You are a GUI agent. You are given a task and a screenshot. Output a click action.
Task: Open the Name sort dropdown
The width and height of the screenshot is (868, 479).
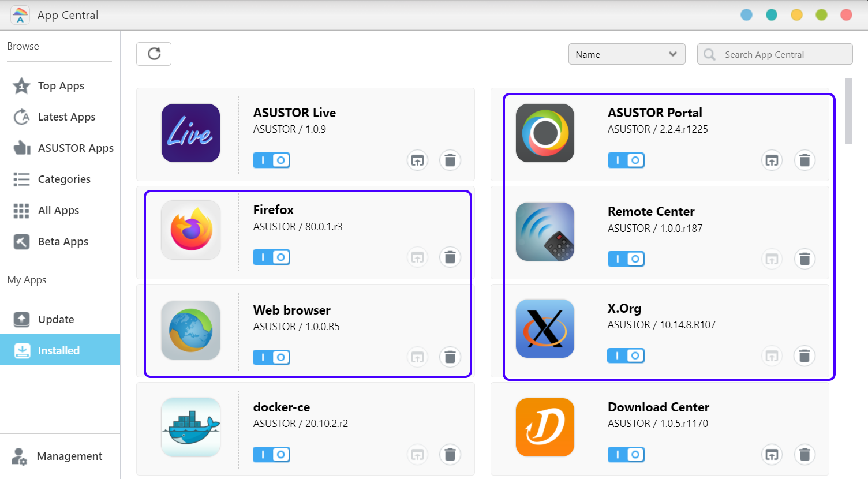627,54
